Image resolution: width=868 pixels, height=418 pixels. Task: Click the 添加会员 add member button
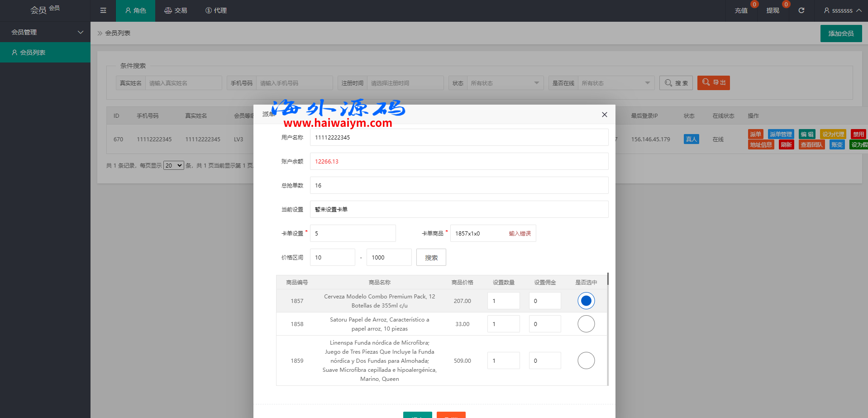841,34
